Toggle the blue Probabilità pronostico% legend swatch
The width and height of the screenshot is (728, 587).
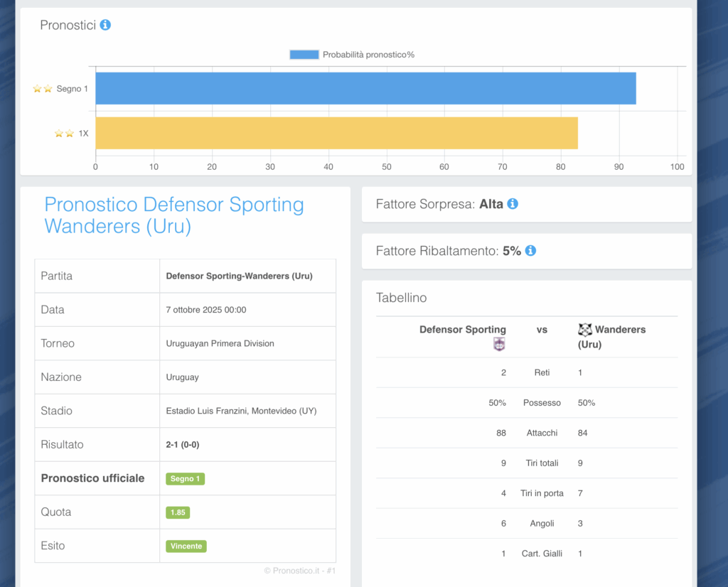pos(304,55)
